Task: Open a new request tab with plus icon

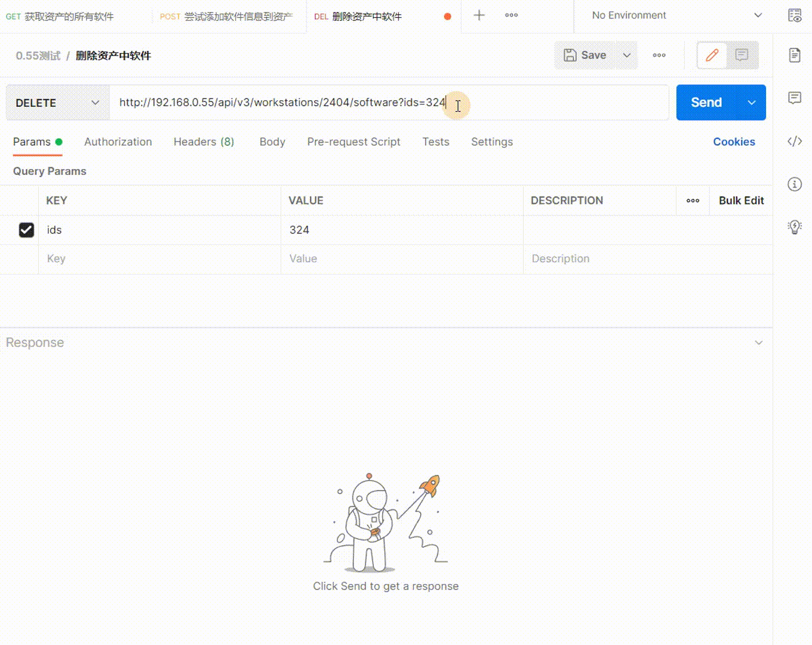Action: tap(479, 16)
